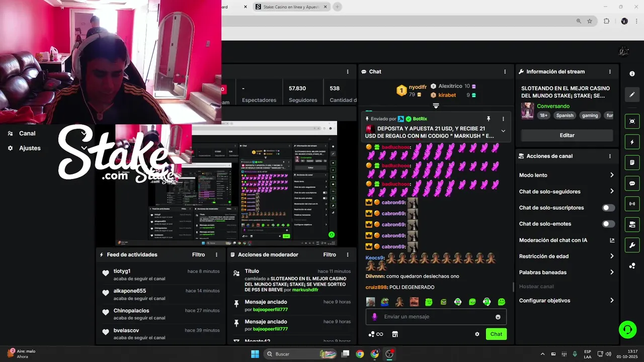Screen dimensions: 644x362
Task: Open Feed de actividades three-dot menu
Action: click(x=217, y=254)
